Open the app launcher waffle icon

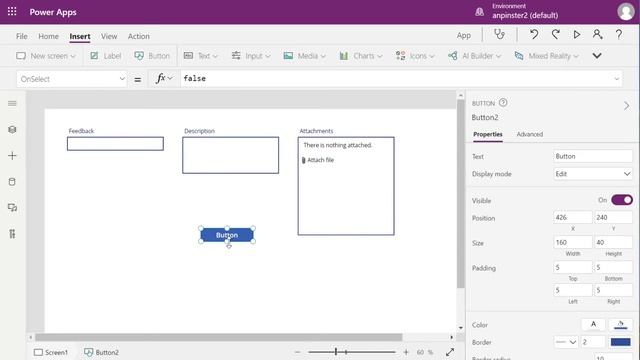pos(12,12)
